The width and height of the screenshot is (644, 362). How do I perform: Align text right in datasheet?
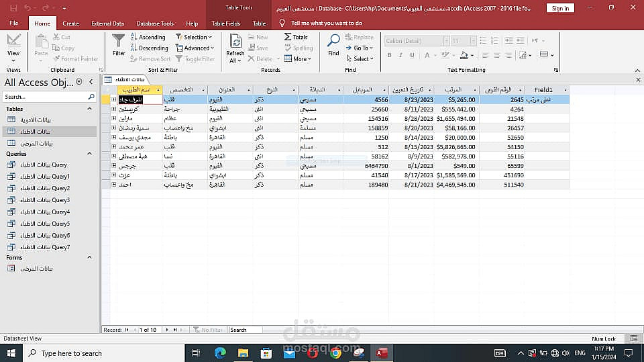pos(508,55)
